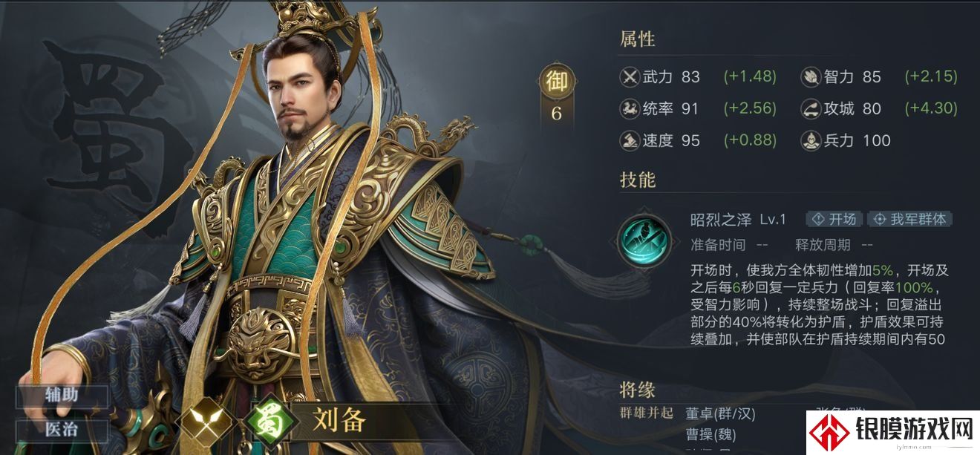Select the 医治 tag
This screenshot has width=980, height=455.
[62, 429]
